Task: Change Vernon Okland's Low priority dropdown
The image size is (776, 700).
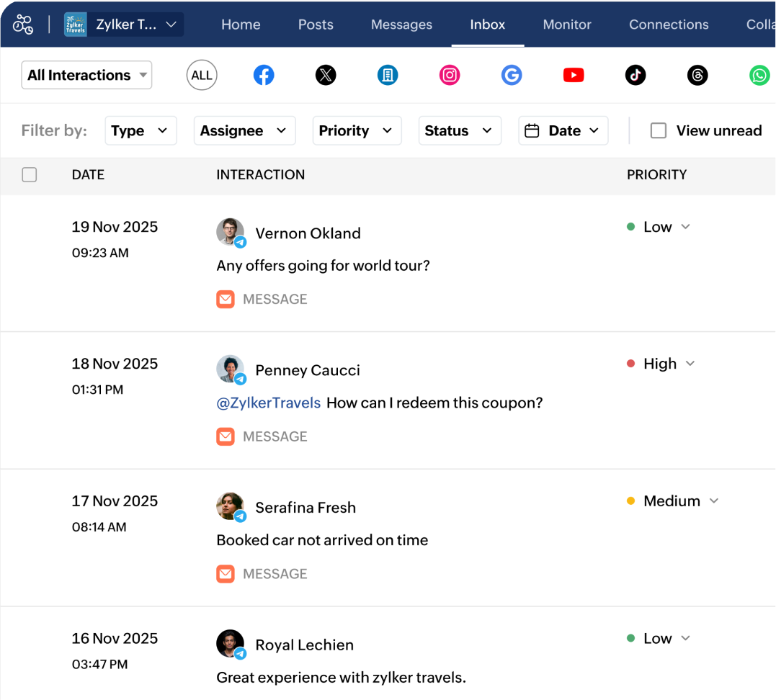Action: (666, 227)
